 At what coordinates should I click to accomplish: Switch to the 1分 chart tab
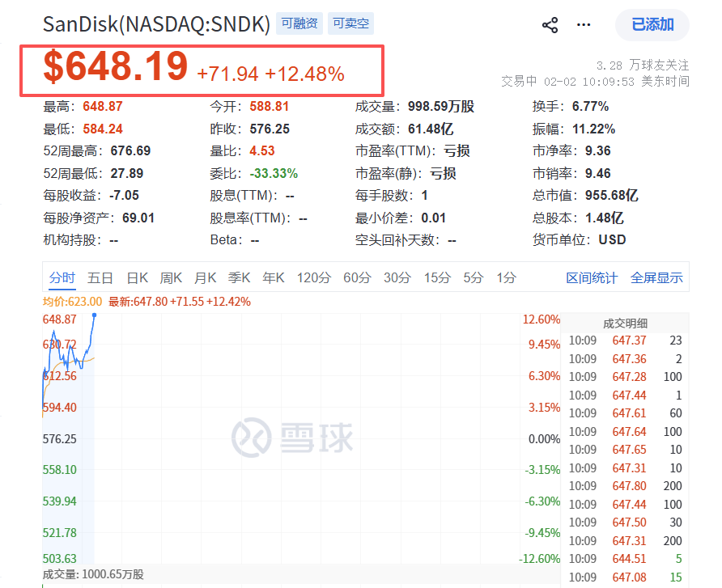coord(507,277)
